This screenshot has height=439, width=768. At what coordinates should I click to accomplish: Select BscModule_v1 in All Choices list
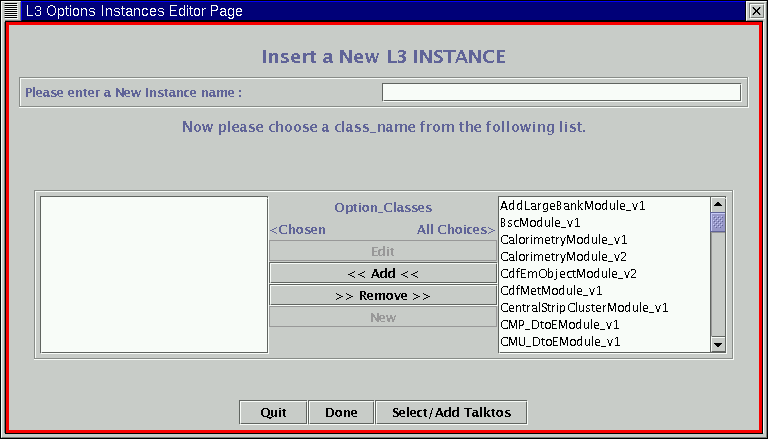point(540,223)
